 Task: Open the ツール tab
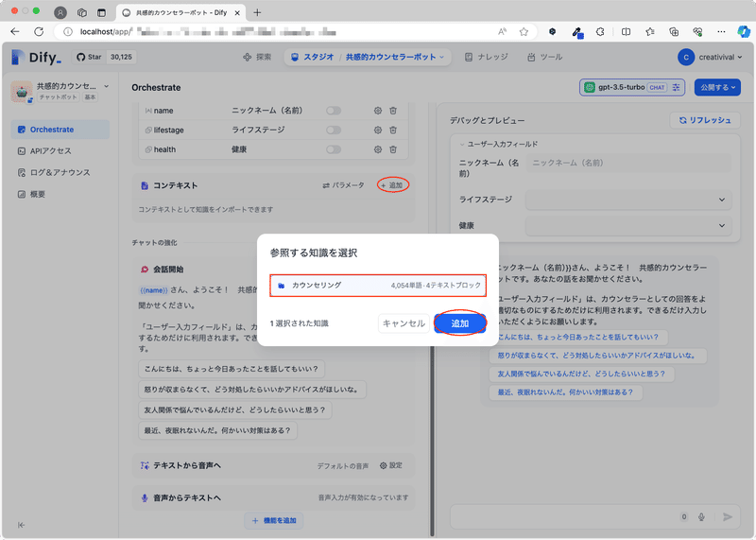click(545, 57)
